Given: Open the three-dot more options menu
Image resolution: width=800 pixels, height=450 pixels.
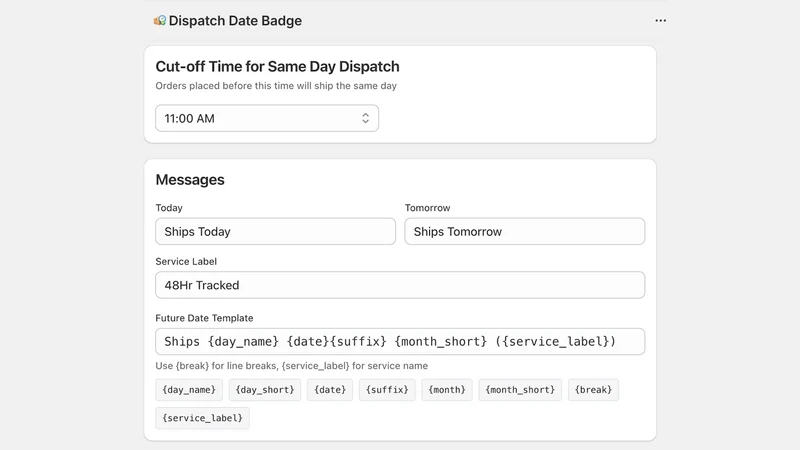Looking at the screenshot, I should click(x=660, y=20).
